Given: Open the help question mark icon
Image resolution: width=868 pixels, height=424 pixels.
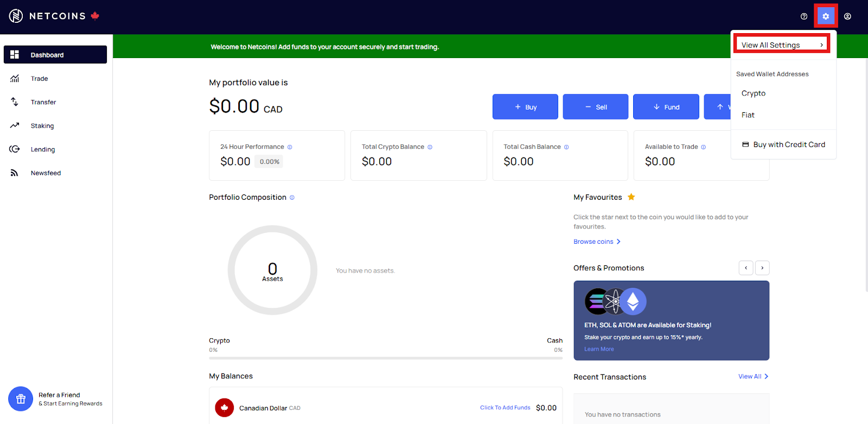Looking at the screenshot, I should click(804, 16).
